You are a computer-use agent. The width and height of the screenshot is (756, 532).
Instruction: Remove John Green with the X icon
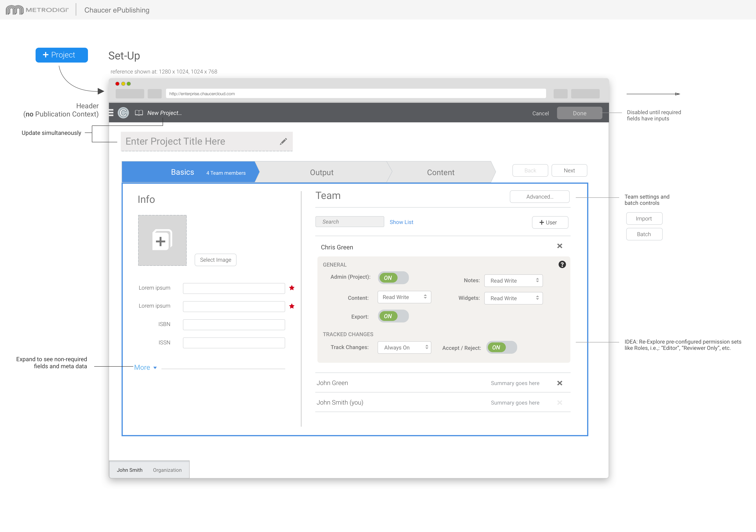[x=559, y=383]
